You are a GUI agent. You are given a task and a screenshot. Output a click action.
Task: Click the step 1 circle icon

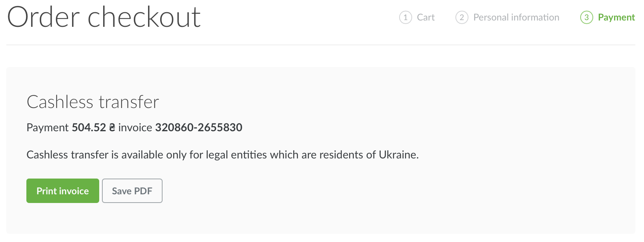coord(405,17)
